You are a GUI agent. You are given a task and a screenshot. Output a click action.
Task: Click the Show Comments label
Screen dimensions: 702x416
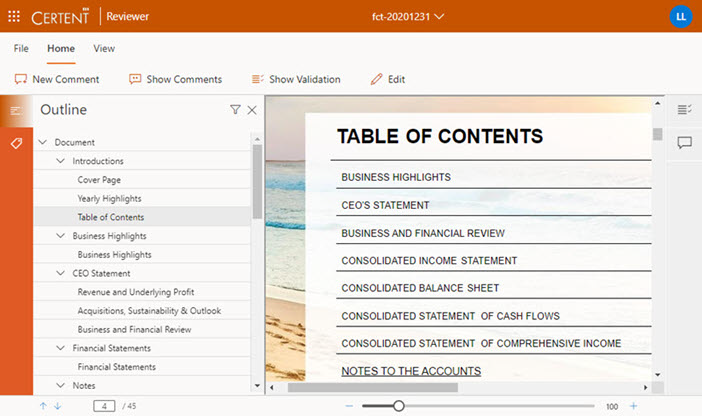coord(184,79)
